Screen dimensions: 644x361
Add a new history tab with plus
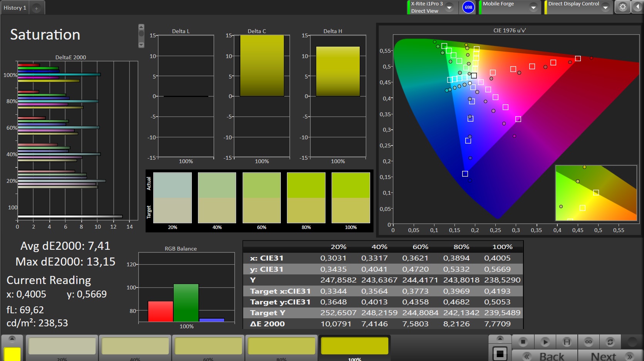click(37, 8)
